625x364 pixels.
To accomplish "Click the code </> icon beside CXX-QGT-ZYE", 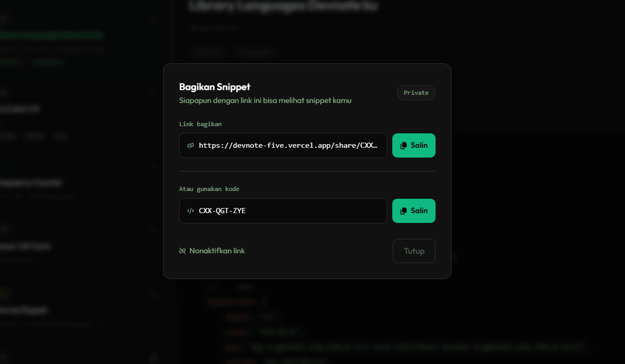I will coord(190,211).
